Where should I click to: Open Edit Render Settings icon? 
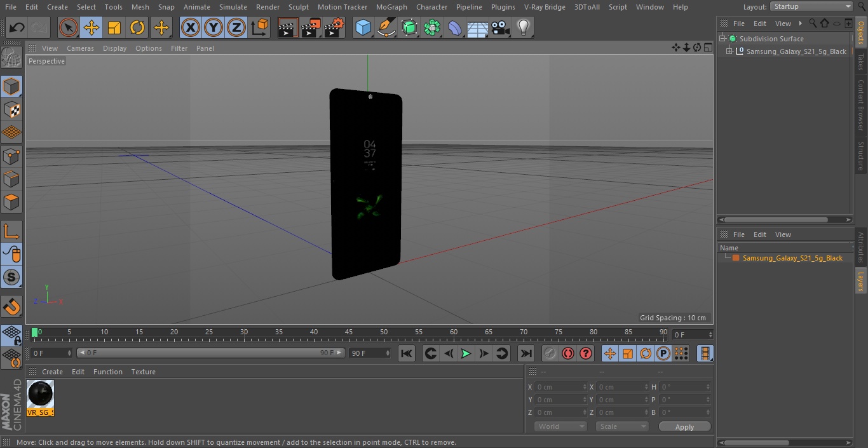point(334,27)
